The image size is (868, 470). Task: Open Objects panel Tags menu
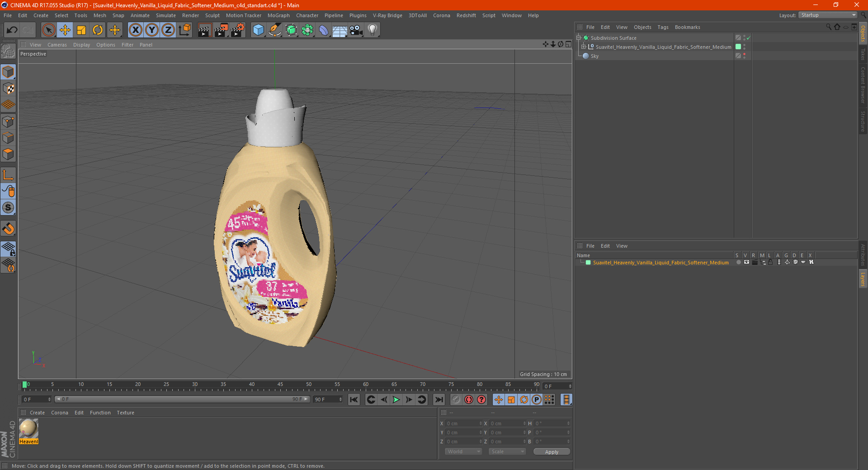(x=663, y=27)
